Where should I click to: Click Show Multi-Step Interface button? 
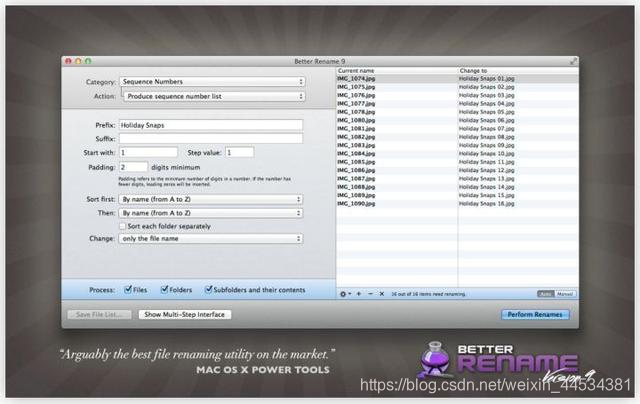pos(184,315)
